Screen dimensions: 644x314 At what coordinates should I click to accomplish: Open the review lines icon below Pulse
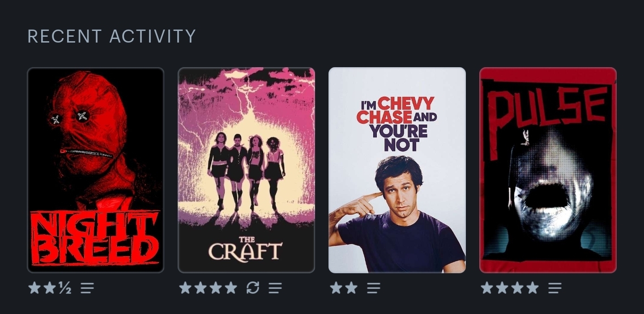click(x=555, y=288)
